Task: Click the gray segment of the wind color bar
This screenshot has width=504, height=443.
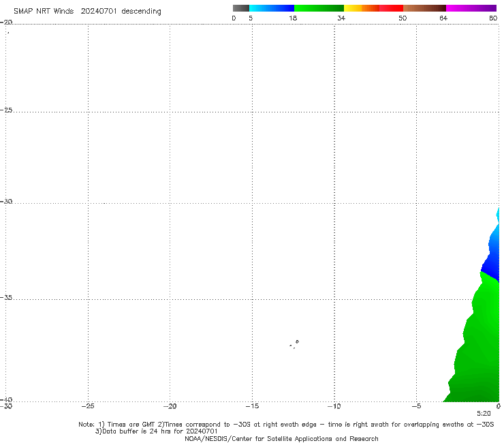Action: pyautogui.click(x=240, y=8)
